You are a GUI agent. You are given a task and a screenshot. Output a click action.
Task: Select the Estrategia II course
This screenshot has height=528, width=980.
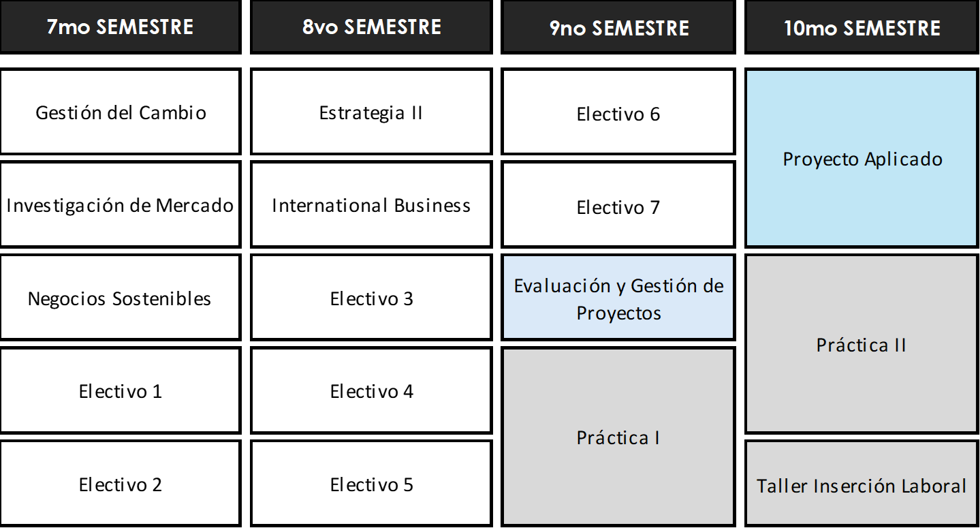click(371, 112)
